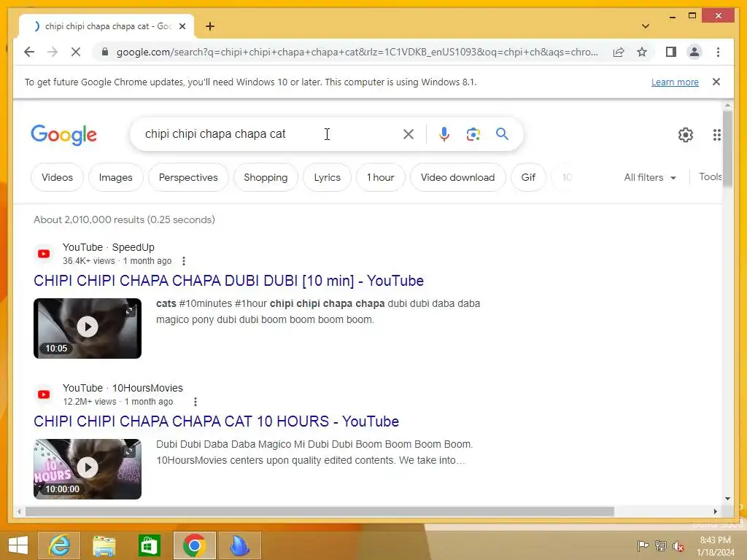Share this page from address bar
The image size is (747, 560).
(619, 52)
